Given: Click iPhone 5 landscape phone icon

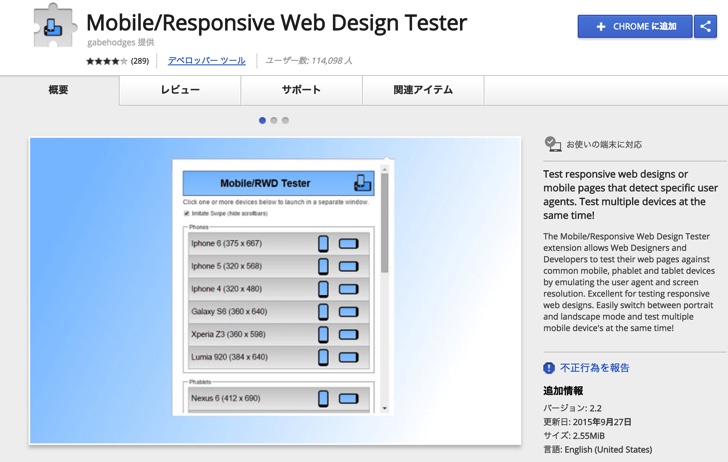Looking at the screenshot, I should point(348,266).
